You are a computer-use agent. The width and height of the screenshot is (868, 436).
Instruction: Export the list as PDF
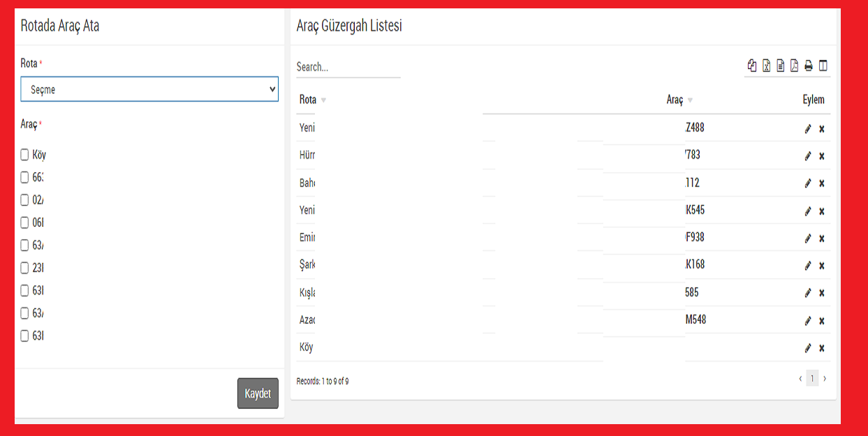coord(794,66)
